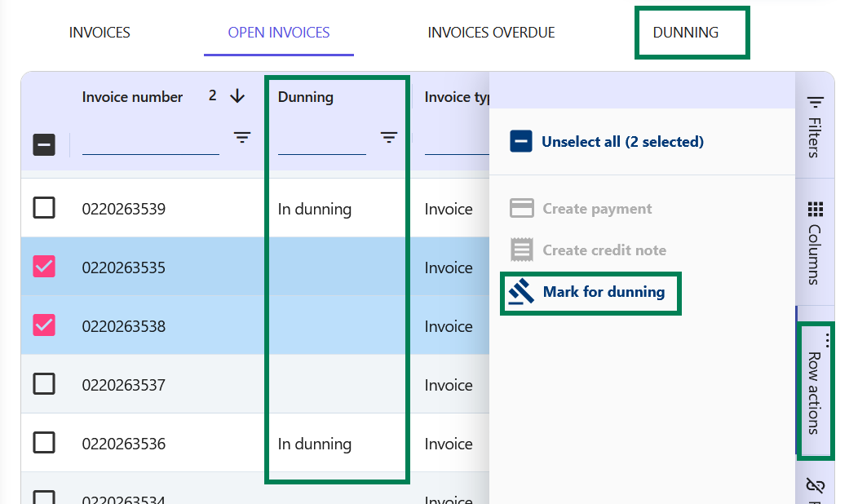Open the INVOICES tab

click(x=99, y=33)
